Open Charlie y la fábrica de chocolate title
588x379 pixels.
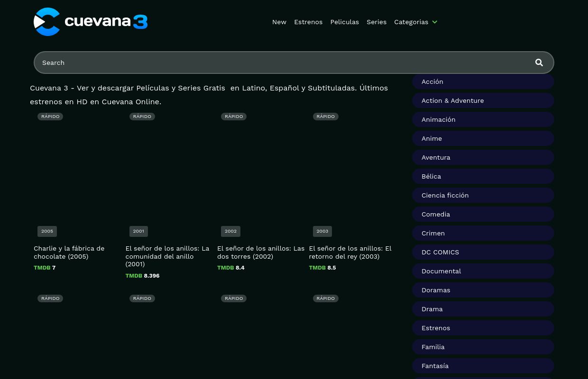click(x=69, y=253)
